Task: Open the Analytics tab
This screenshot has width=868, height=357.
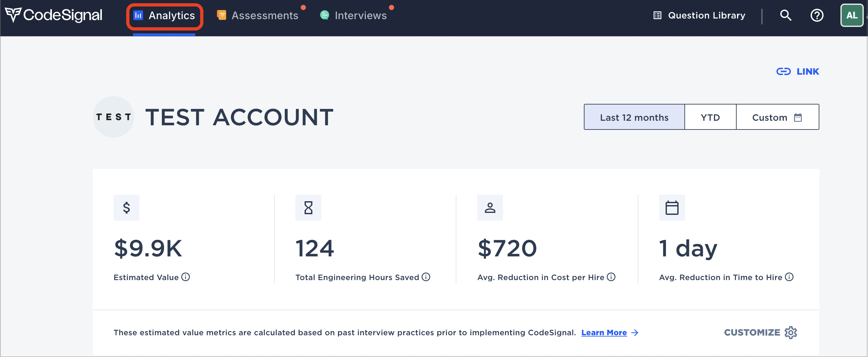Action: click(x=164, y=16)
